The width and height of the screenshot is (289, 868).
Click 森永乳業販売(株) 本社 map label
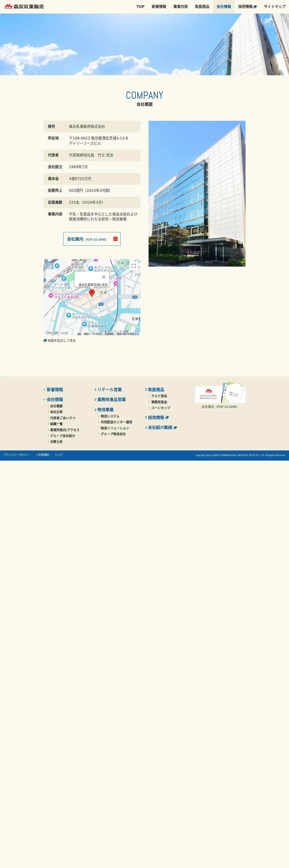(93, 285)
